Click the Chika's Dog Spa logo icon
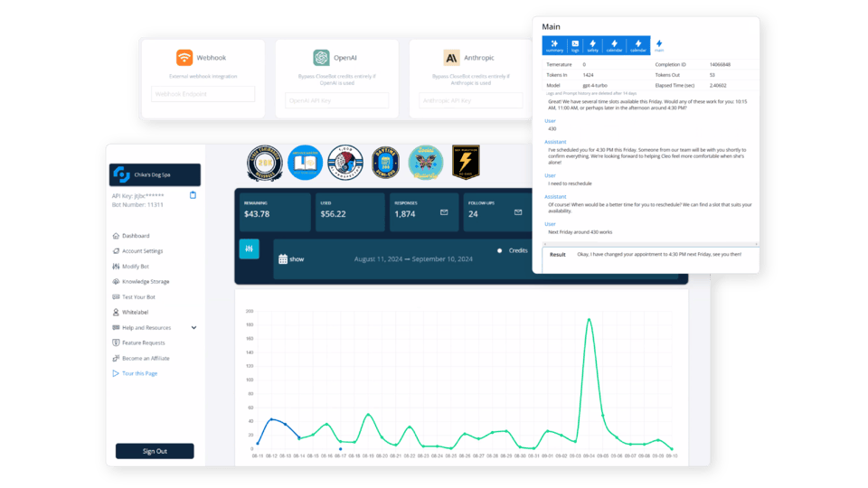This screenshot has width=868, height=488. [121, 174]
